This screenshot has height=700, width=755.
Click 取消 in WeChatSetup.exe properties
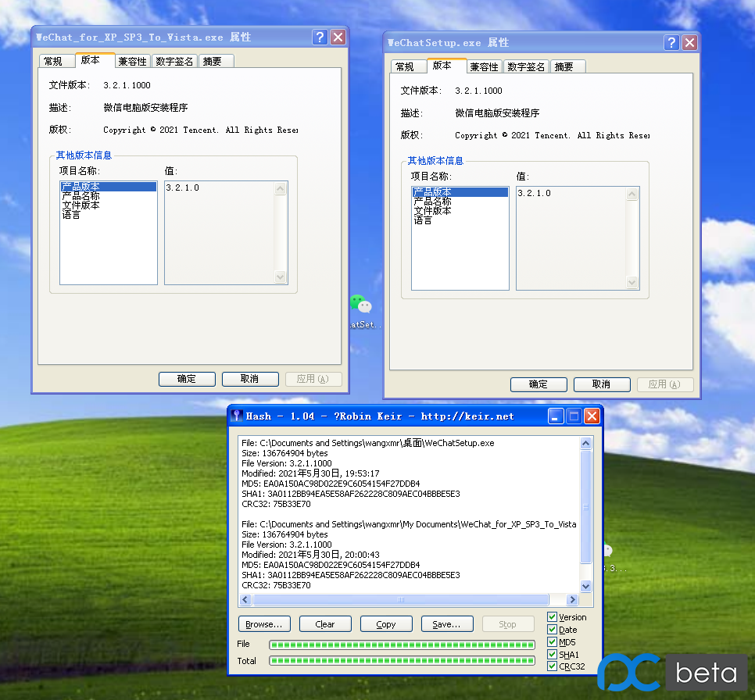coord(601,384)
